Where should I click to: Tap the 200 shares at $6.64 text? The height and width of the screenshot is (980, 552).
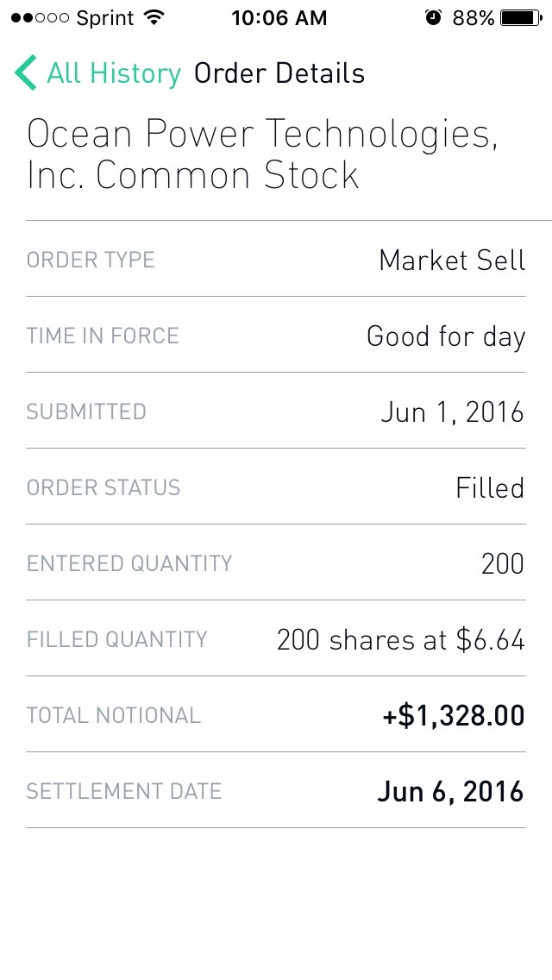pos(400,639)
